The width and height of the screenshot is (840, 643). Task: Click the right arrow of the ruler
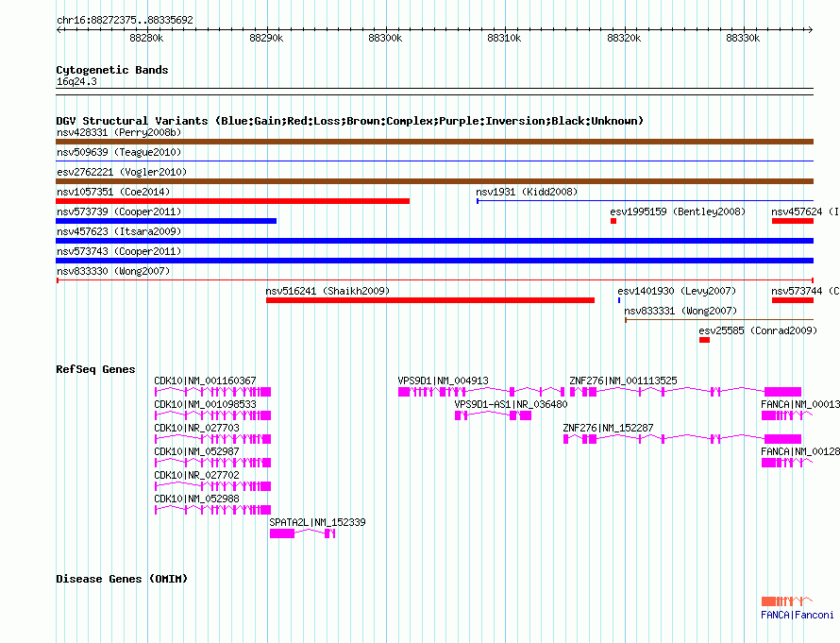coord(810,30)
